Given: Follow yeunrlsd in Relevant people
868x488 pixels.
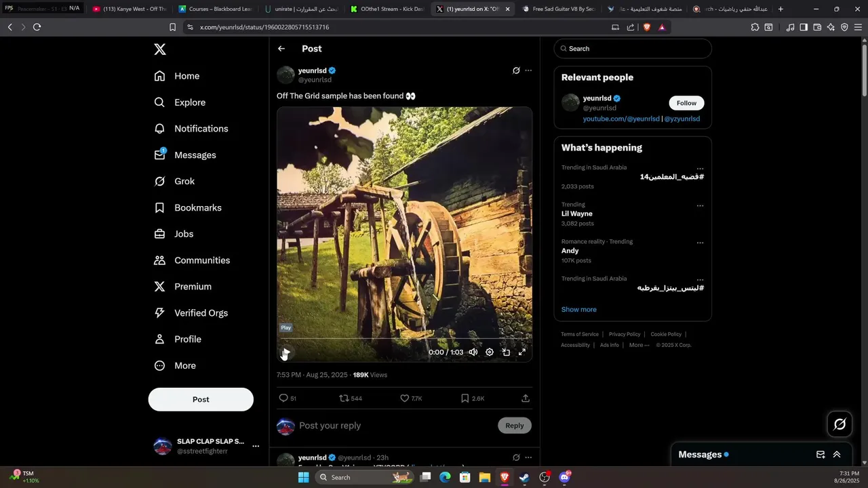Looking at the screenshot, I should pos(687,103).
